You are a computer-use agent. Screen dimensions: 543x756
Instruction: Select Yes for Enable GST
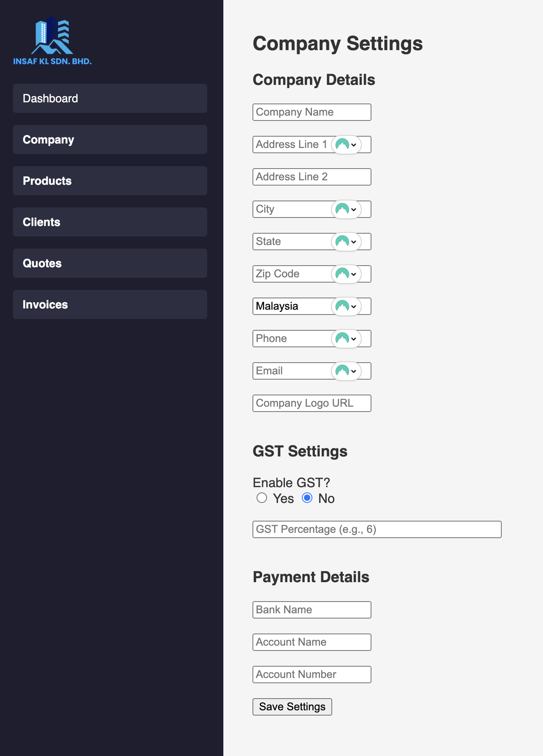point(262,498)
